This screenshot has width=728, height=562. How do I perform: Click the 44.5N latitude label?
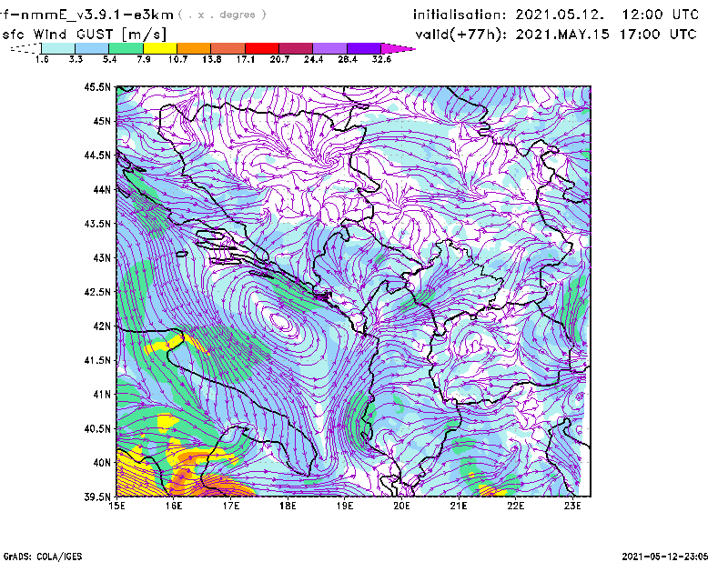click(98, 155)
